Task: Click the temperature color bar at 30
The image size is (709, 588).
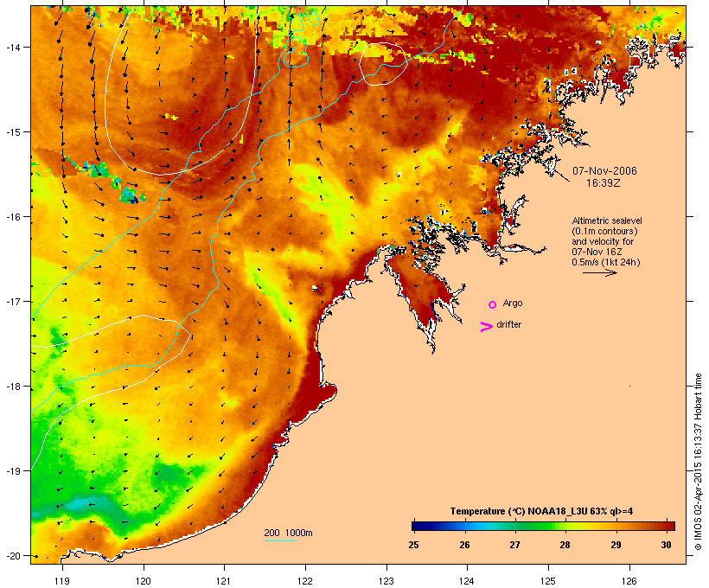Action: [x=666, y=526]
